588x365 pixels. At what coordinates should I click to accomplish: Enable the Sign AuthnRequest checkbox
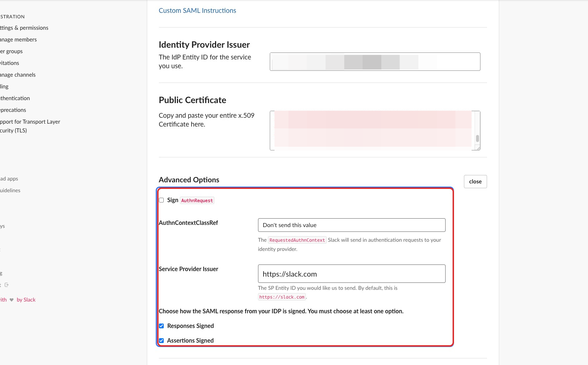point(161,200)
